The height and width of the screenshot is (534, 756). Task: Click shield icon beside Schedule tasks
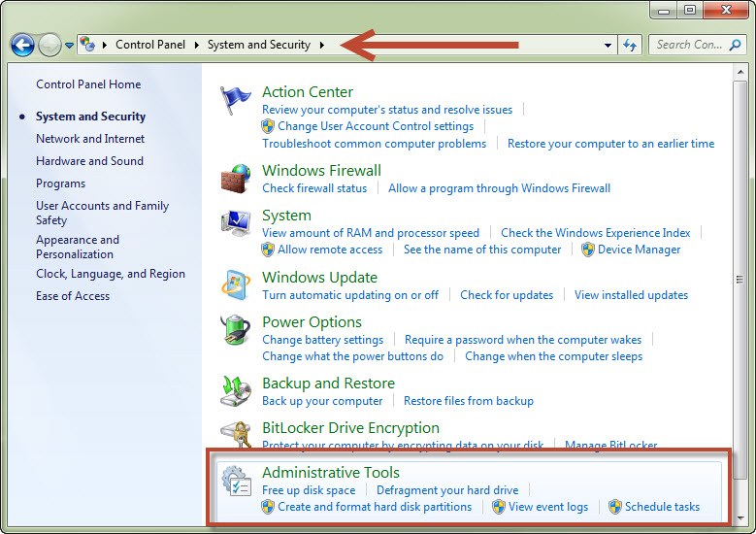614,507
